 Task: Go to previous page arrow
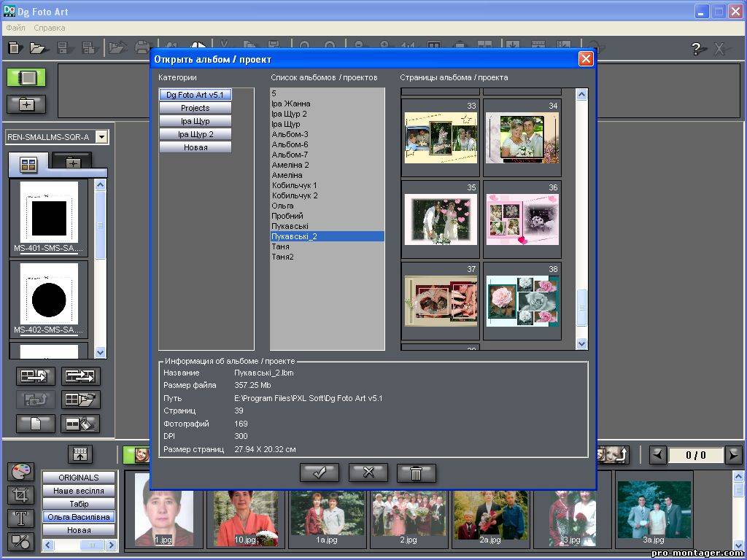tap(659, 455)
